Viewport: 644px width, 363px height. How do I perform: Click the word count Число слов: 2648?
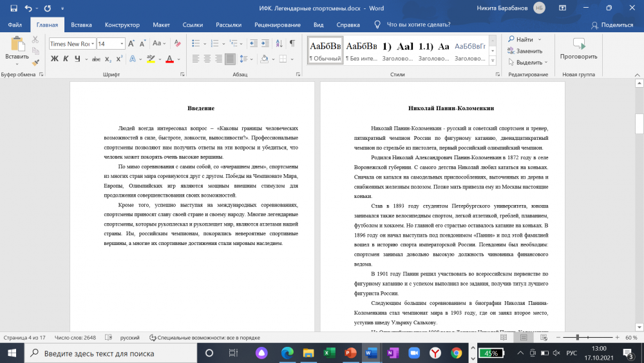pyautogui.click(x=75, y=337)
